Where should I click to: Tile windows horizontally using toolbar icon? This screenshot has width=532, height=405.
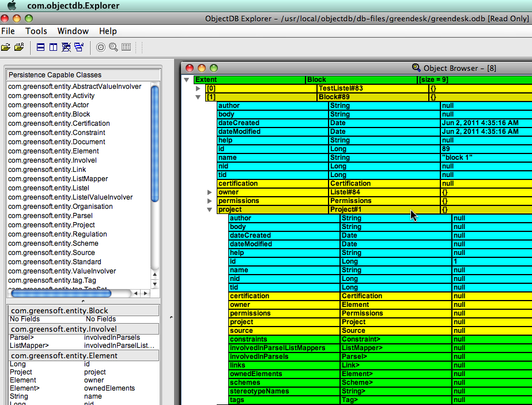(40, 47)
